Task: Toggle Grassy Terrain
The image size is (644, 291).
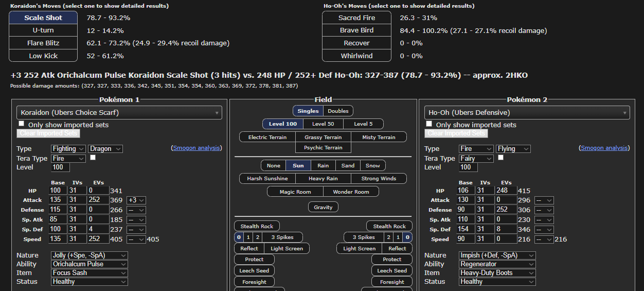Action: 323,137
